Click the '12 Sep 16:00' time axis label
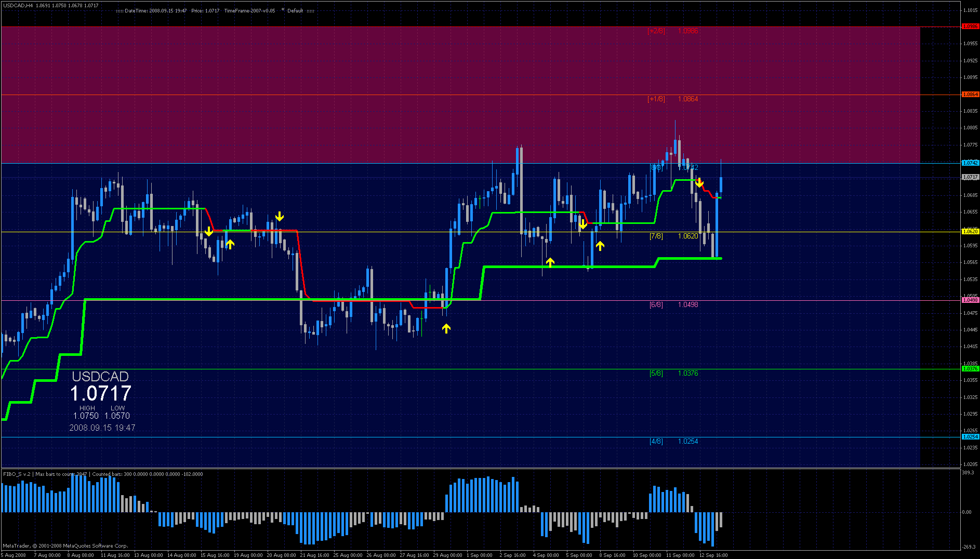Viewport: 980px width, 559px height. pyautogui.click(x=713, y=555)
